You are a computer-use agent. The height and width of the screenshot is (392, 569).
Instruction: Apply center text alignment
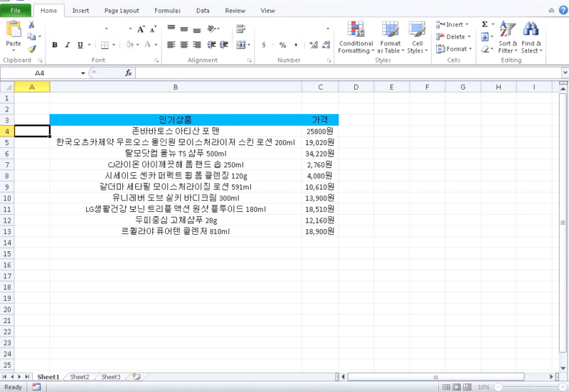[x=185, y=44]
